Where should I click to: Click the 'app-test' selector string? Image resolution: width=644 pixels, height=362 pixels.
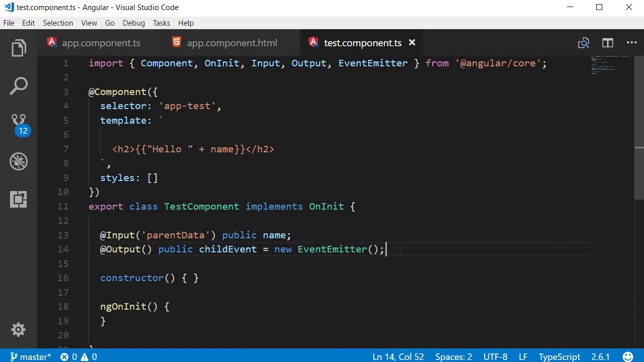coord(187,106)
